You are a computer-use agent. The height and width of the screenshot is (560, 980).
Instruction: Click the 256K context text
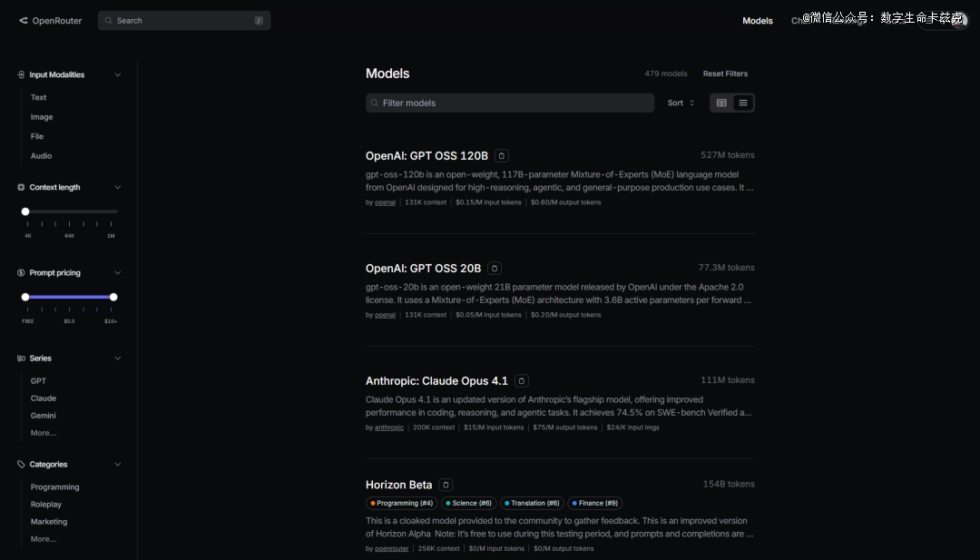click(439, 549)
